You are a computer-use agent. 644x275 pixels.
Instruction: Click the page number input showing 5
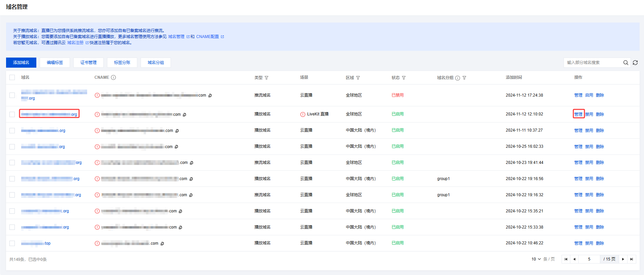click(589, 259)
